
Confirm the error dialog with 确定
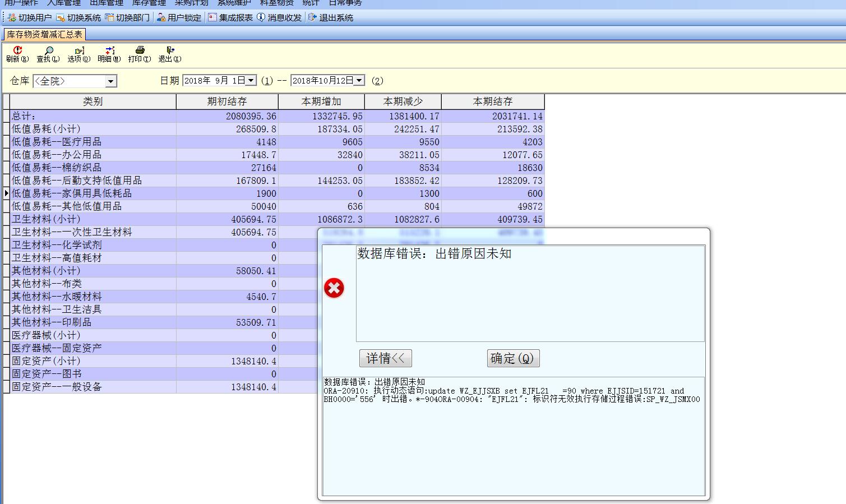[x=513, y=358]
